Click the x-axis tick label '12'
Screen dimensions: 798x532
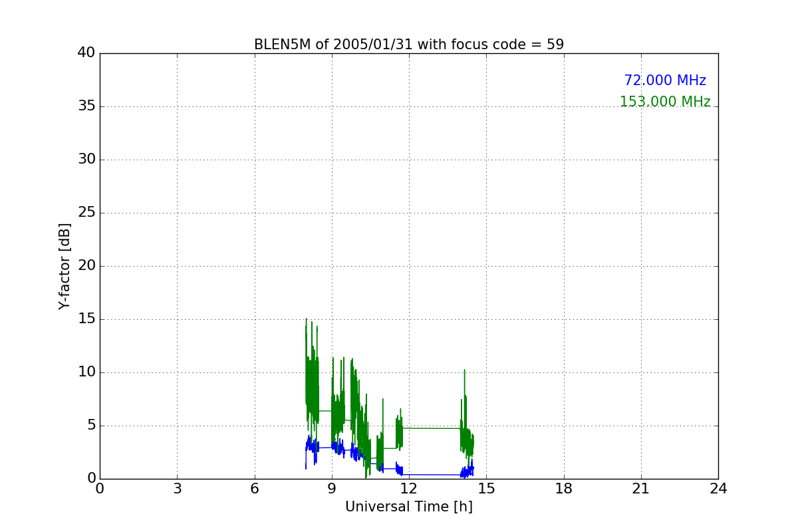click(x=409, y=489)
